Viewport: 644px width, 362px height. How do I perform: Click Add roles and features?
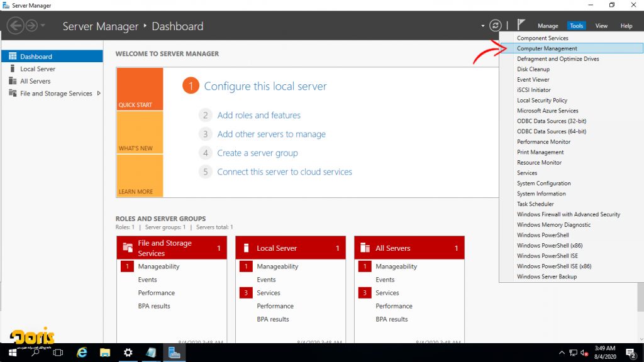[258, 116]
